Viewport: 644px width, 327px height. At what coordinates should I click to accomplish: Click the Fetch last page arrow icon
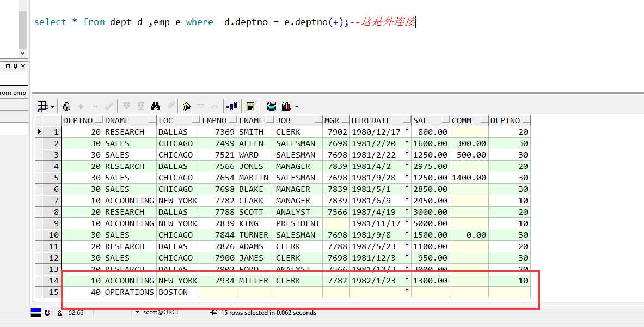pyautogui.click(x=140, y=106)
